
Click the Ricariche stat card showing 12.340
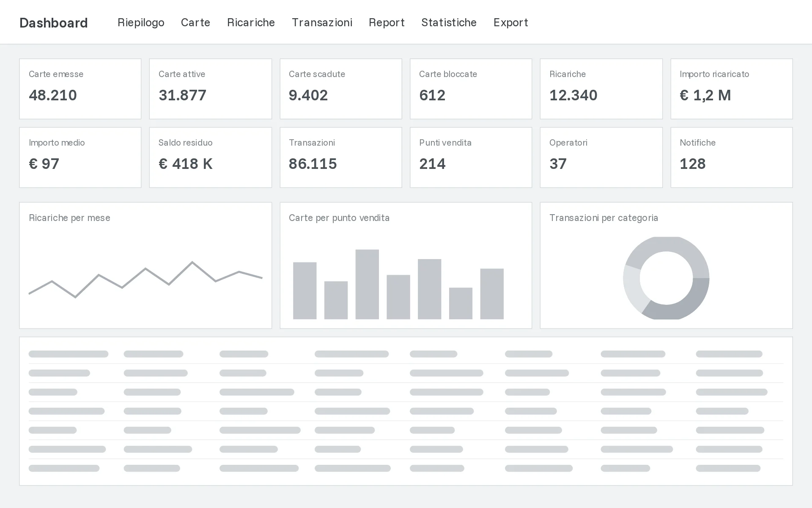[x=601, y=89]
